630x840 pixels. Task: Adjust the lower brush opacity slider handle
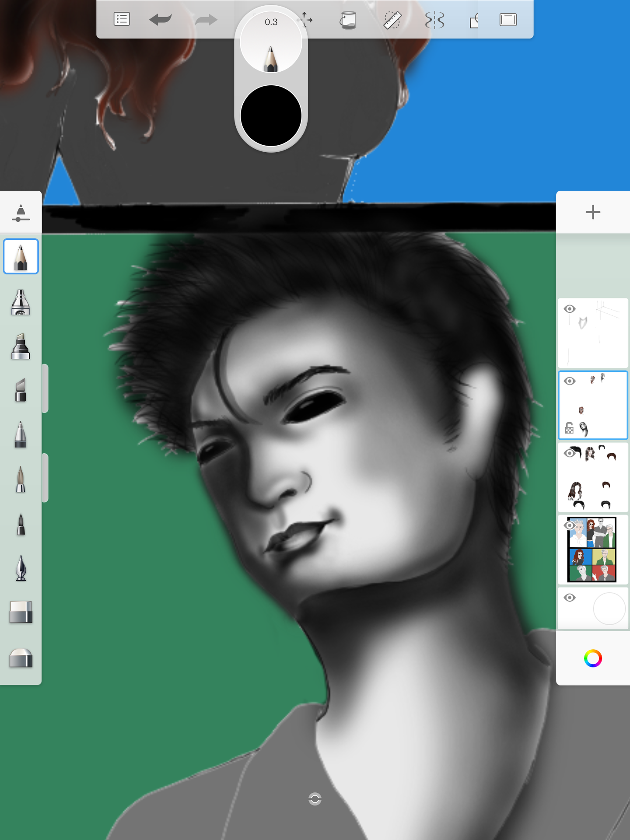pos(45,478)
